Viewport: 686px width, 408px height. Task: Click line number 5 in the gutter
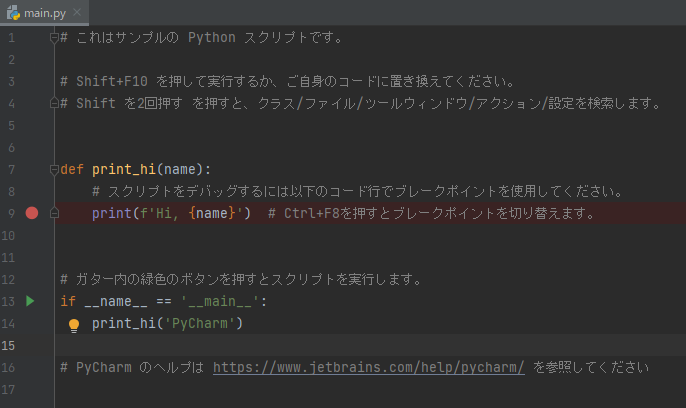(12, 126)
